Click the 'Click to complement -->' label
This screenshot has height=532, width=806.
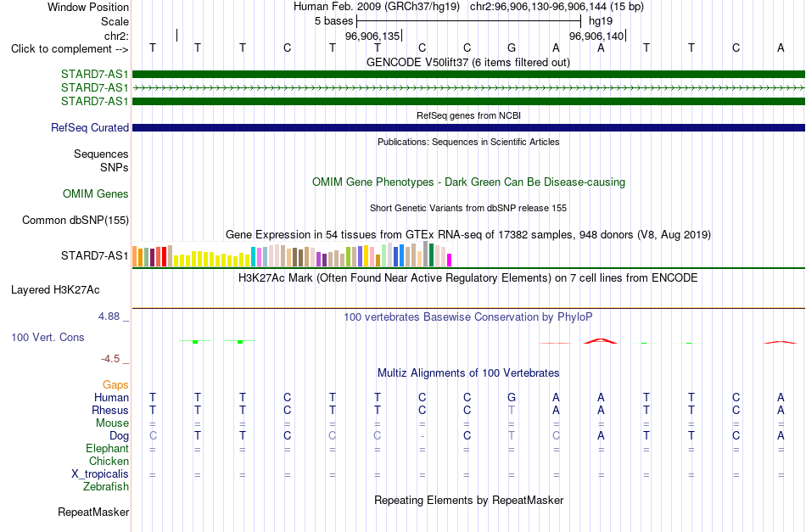tap(70, 49)
